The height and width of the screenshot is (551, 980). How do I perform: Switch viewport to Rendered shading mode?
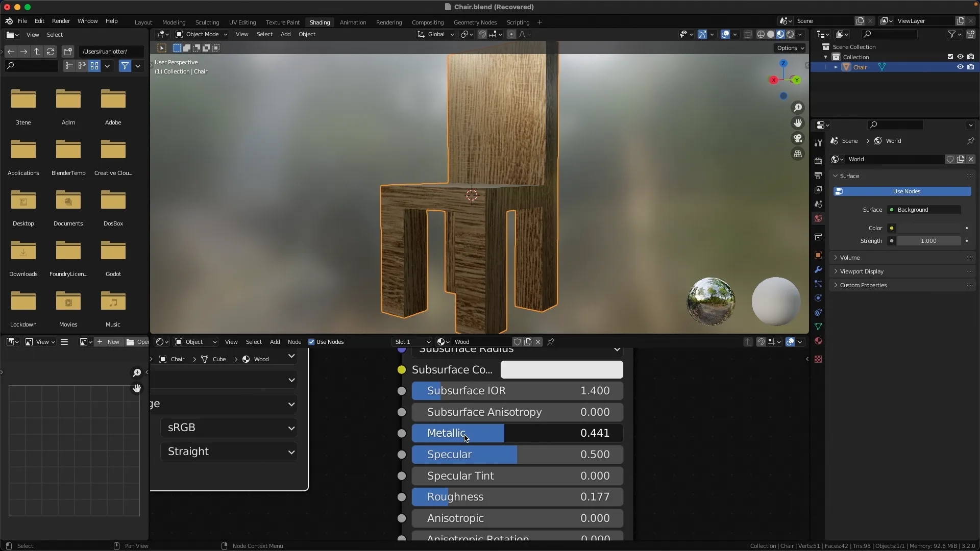pos(790,34)
